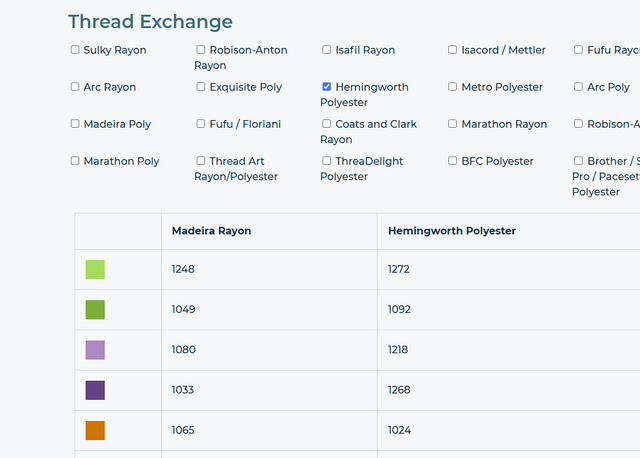Toggle the Madeira Poly checkbox

point(75,124)
